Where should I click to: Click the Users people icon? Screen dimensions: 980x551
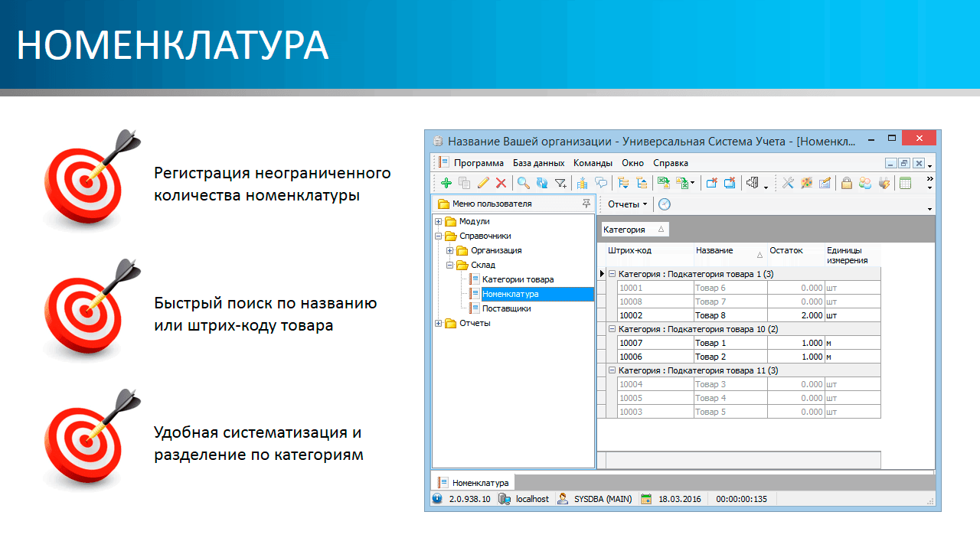[865, 183]
